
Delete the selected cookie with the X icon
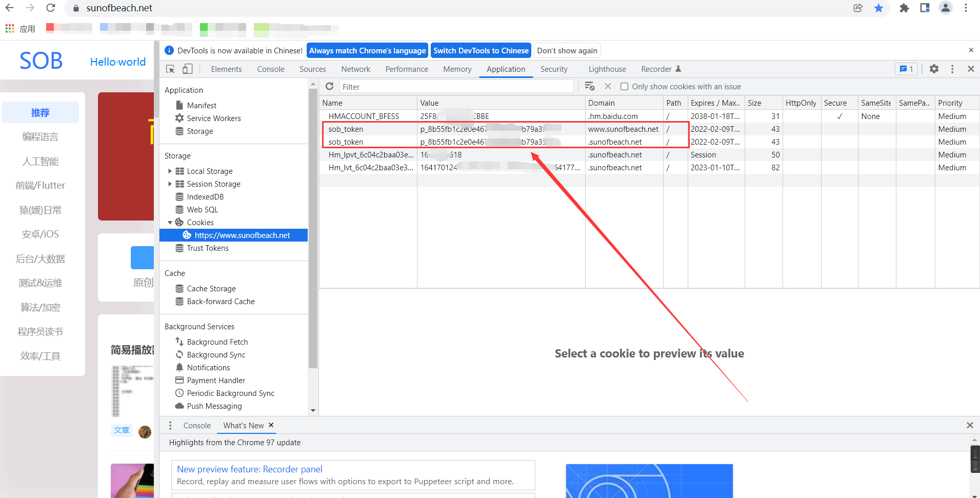pyautogui.click(x=608, y=86)
